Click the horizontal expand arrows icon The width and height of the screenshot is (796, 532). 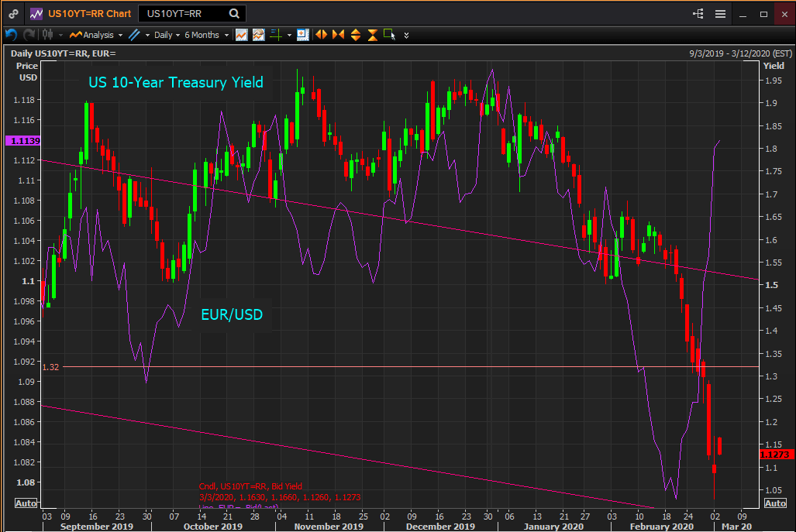(320, 35)
